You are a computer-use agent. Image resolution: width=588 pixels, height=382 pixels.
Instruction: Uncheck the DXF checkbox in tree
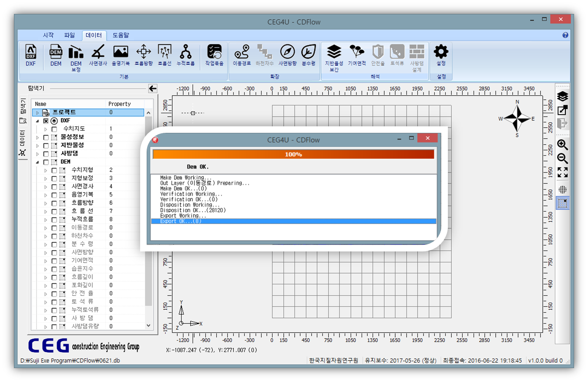pos(46,121)
